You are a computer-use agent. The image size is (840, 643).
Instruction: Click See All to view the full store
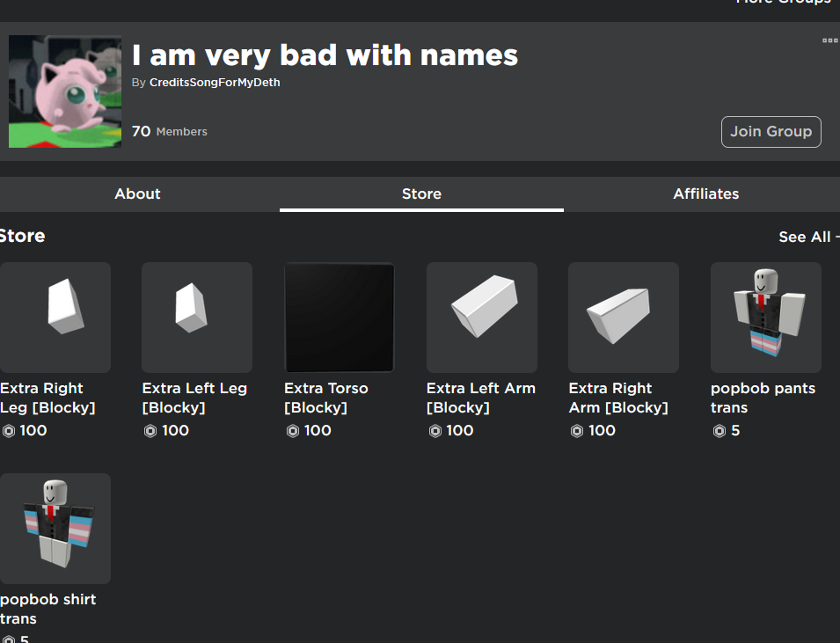(x=804, y=237)
